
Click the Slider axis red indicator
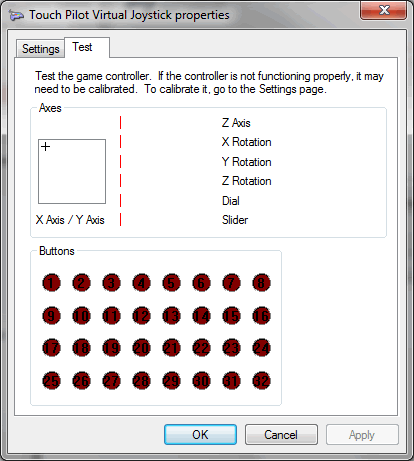coord(120,220)
